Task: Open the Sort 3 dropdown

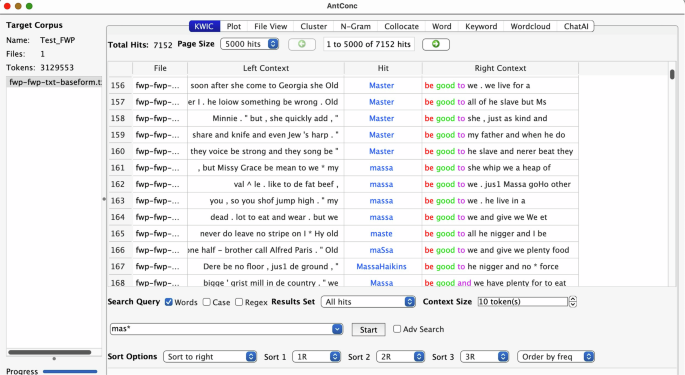Action: [484, 357]
